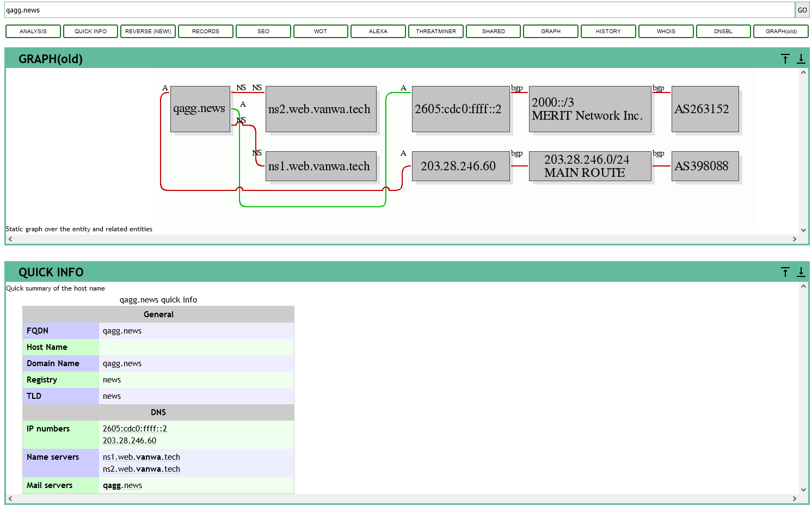Click the Host Name row label
This screenshot has width=812, height=506.
(47, 347)
